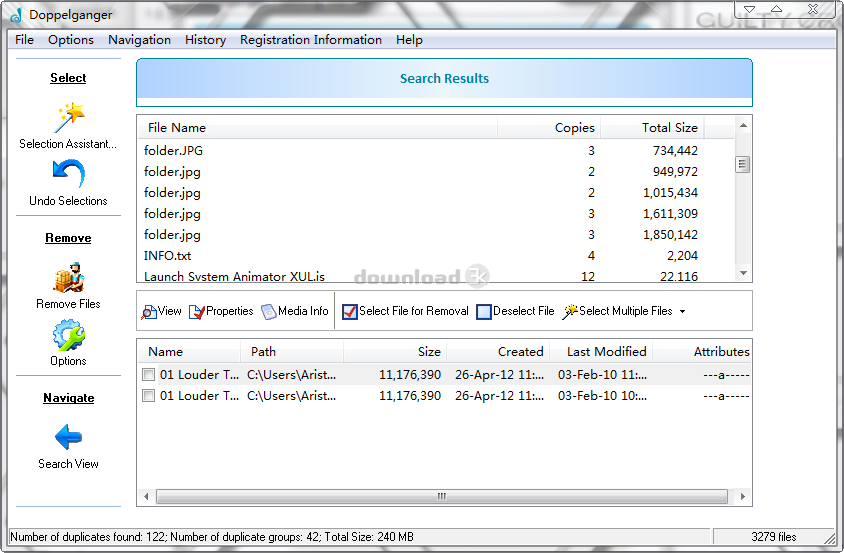Click the Remove section heading
Viewport: 844px width, 553px height.
[68, 238]
